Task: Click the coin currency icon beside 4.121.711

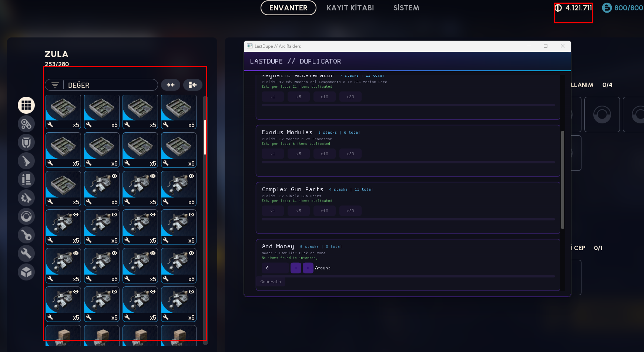Action: tap(559, 8)
